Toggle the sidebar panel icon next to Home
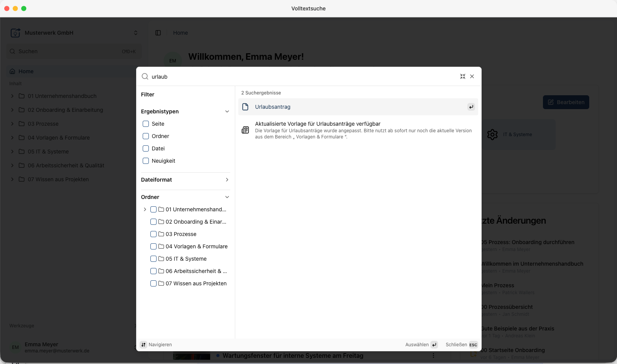Viewport: 617px width, 364px height. click(x=158, y=33)
